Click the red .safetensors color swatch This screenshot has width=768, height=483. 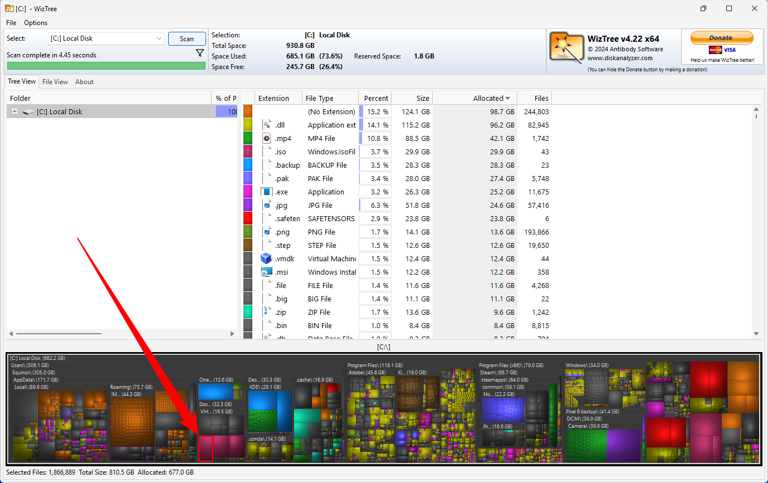pos(248,218)
